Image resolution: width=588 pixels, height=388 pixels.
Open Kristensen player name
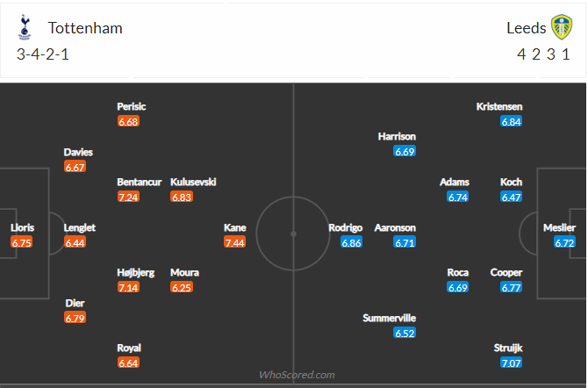(x=499, y=106)
